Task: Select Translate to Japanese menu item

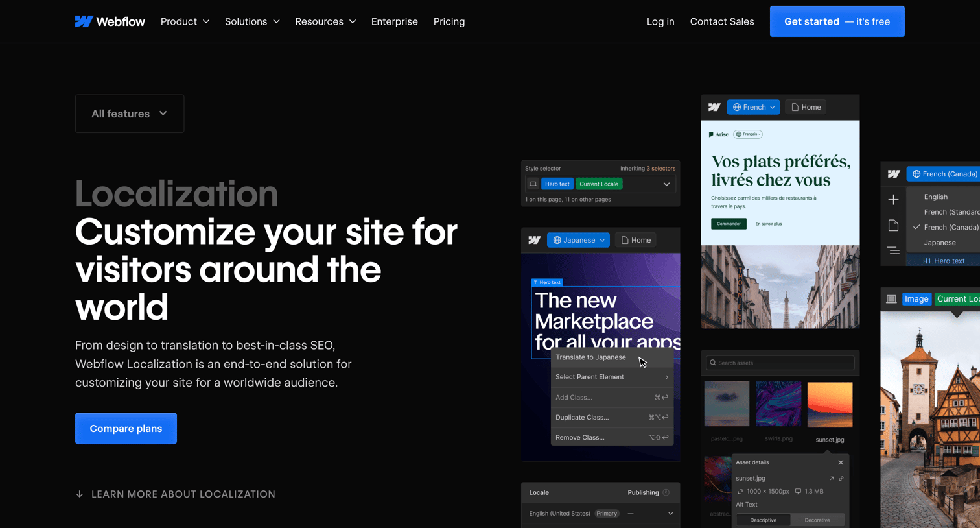Action: click(x=612, y=357)
